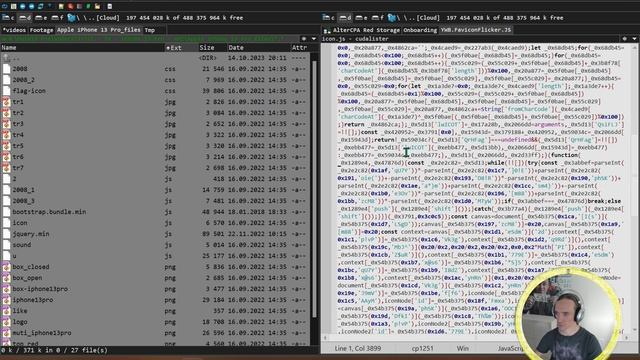The image size is (640, 360).
Task: Select the flag-icon css file
Action: 155,91
